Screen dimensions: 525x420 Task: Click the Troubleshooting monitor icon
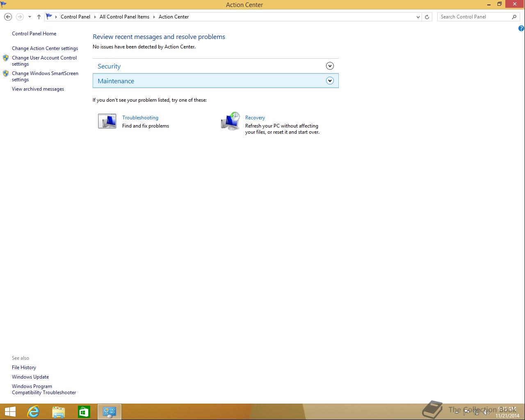(x=107, y=121)
